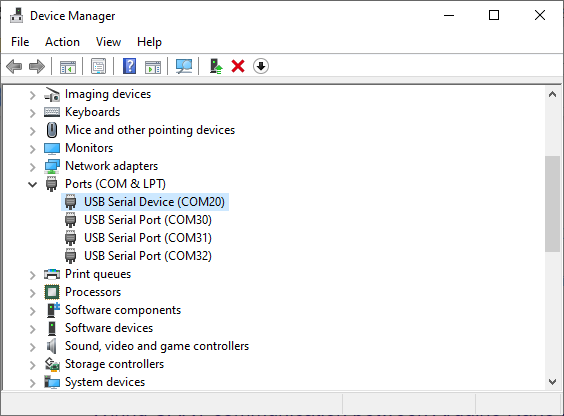Click the Forward arrow toolbar icon
564x416 pixels.
coord(37,67)
